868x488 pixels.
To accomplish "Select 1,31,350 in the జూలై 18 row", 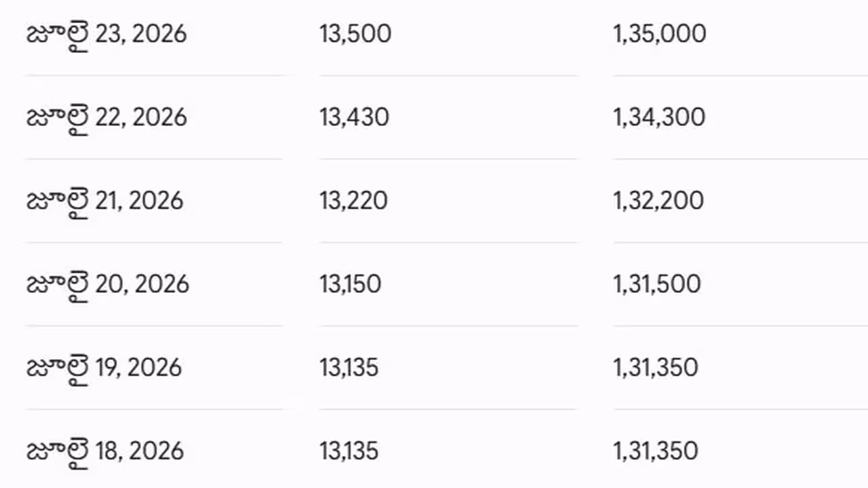I will point(655,451).
